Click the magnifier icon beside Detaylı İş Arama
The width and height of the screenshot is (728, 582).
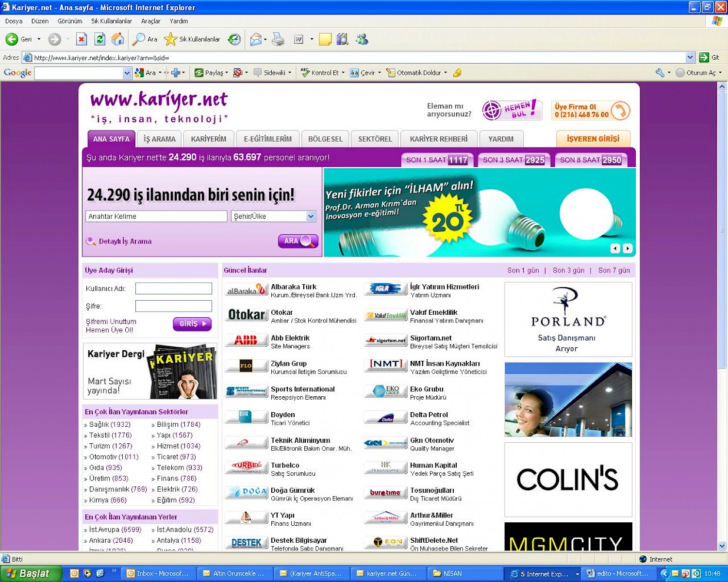click(x=91, y=241)
